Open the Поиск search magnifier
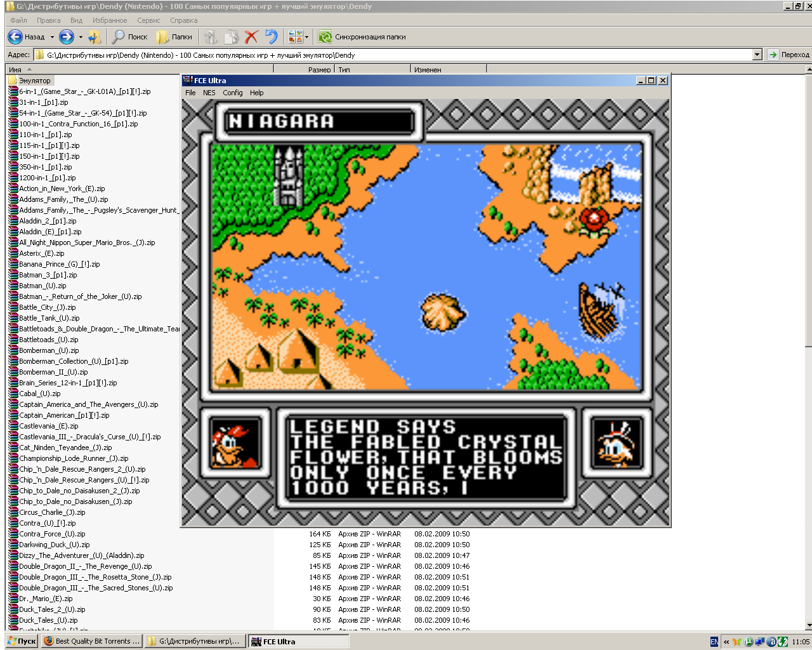This screenshot has width=812, height=650. coord(118,37)
